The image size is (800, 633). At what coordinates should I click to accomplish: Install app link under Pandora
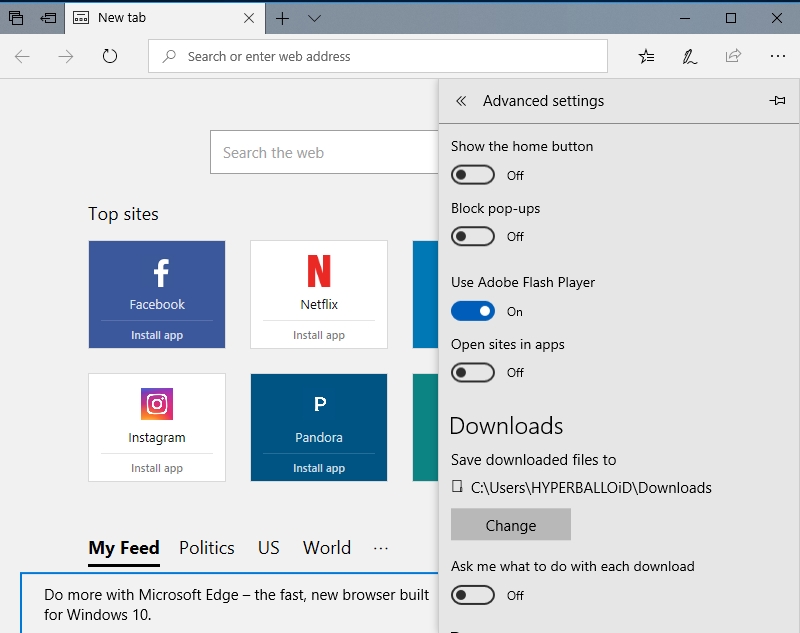pyautogui.click(x=319, y=468)
